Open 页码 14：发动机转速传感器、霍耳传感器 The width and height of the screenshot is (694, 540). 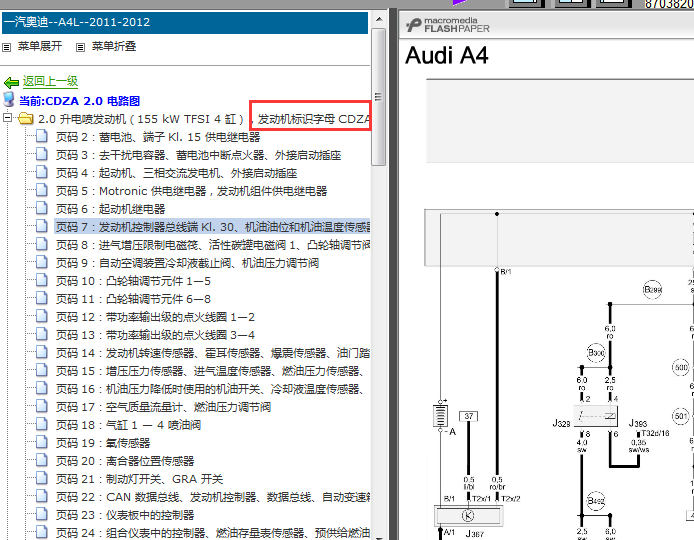[213, 353]
